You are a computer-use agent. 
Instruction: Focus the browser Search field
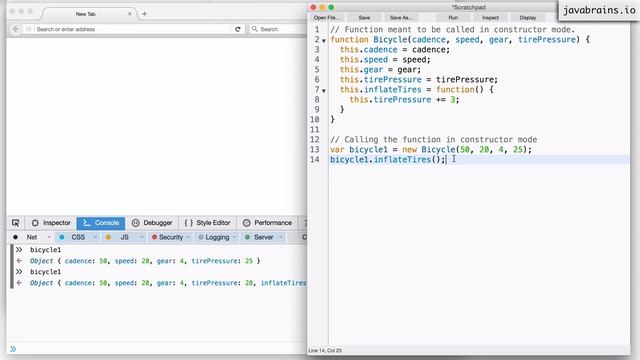[x=278, y=29]
